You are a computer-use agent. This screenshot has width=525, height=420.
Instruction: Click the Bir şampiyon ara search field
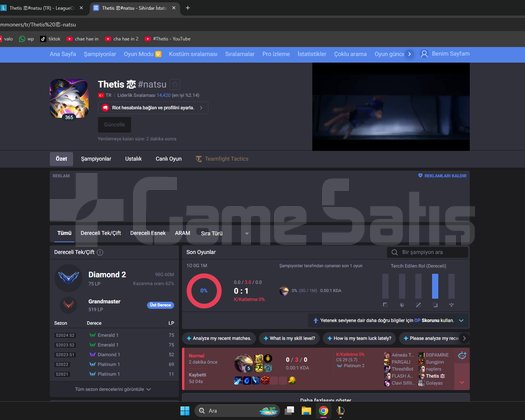427,252
